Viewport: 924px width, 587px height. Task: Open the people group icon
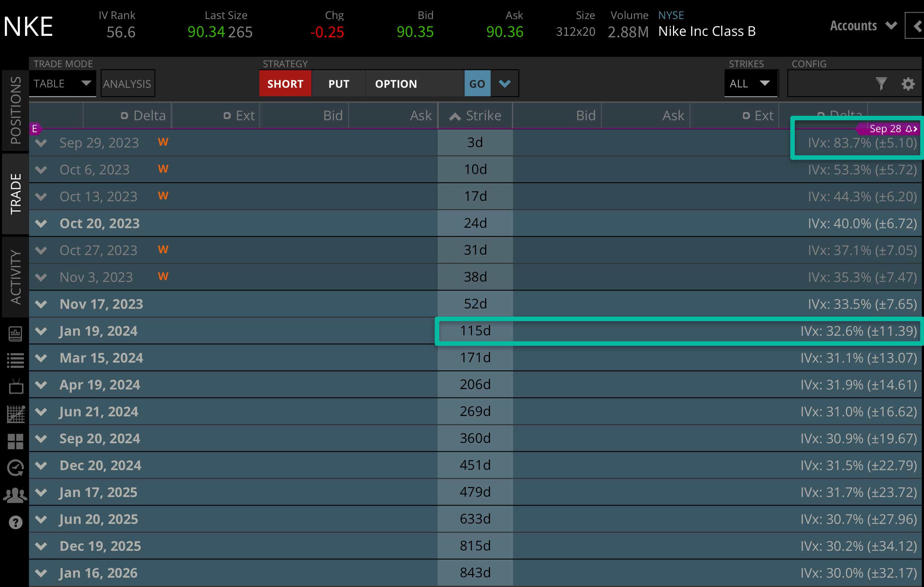[x=16, y=495]
